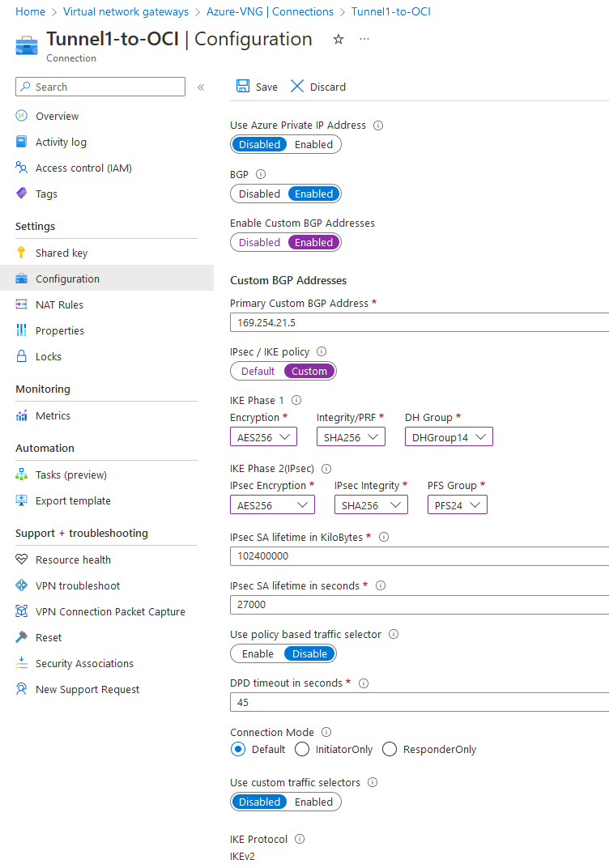Click the info icon next to DPD timeout
This screenshot has width=609, height=868.
tap(363, 683)
